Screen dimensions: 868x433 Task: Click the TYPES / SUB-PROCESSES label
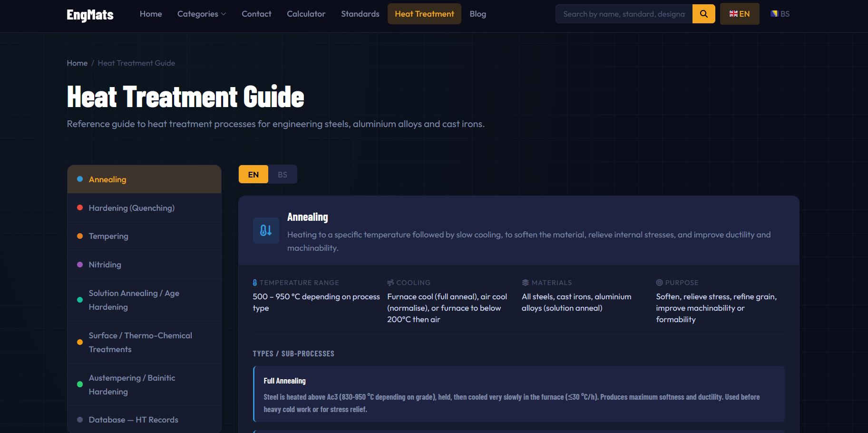click(x=293, y=354)
